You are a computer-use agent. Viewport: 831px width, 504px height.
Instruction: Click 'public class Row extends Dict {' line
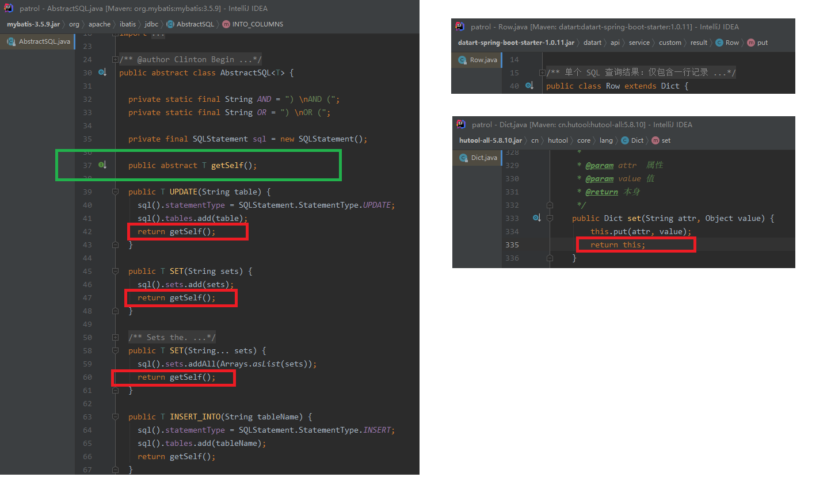[x=617, y=86]
